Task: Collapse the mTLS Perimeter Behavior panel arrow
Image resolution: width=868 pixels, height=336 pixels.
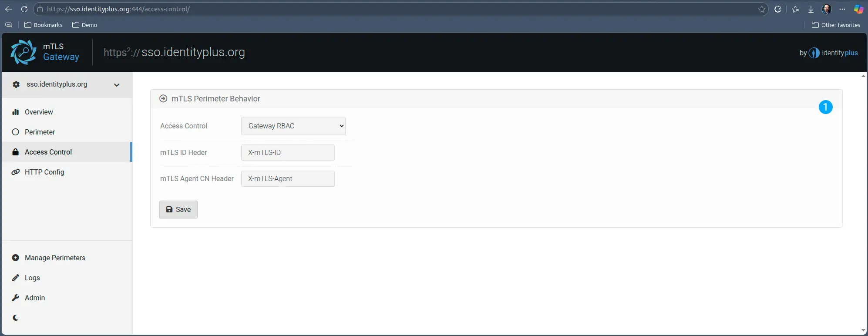Action: pyautogui.click(x=163, y=99)
